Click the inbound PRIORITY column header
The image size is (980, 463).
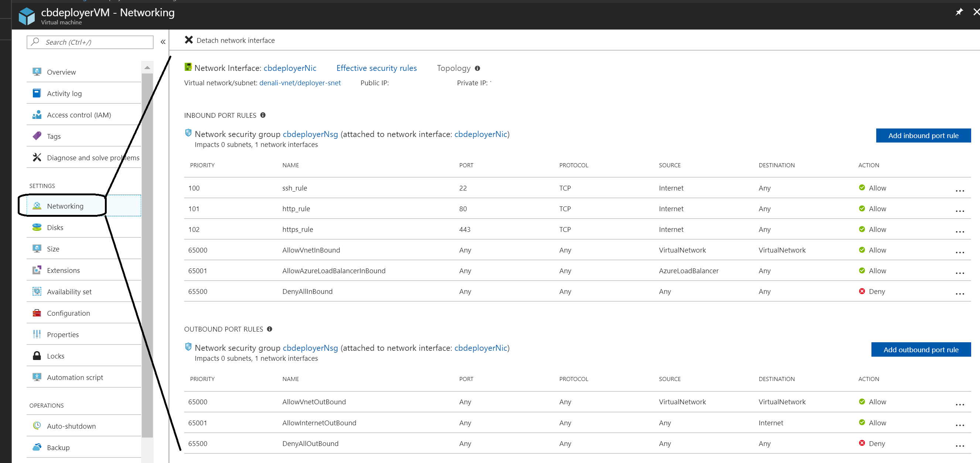coord(202,165)
